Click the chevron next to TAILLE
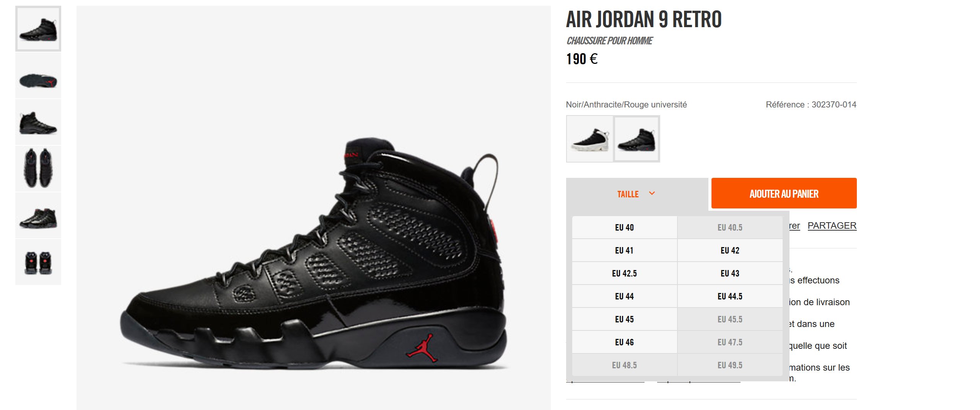Viewport: 980px width, 410px height. (652, 193)
